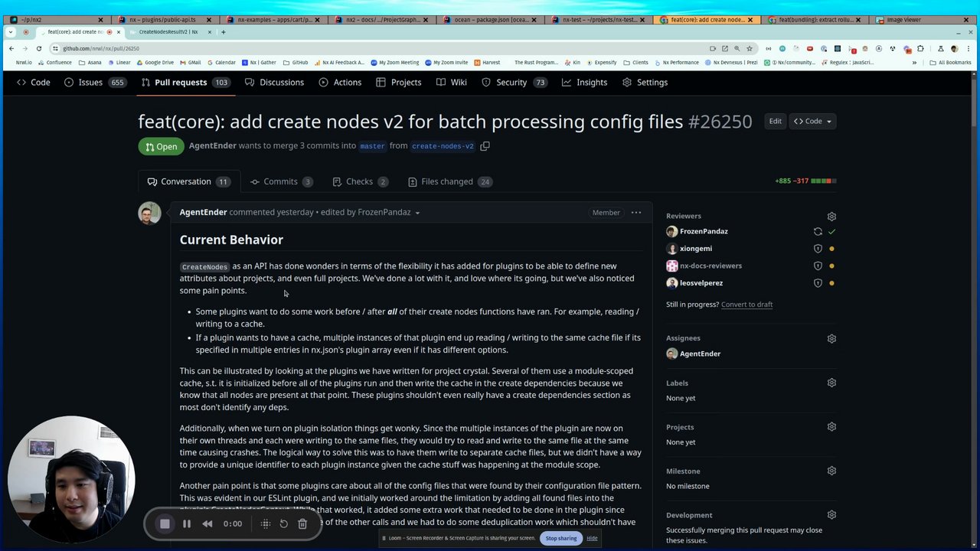Open the Confluence bookmark
This screenshot has height=551, width=980.
click(54, 63)
